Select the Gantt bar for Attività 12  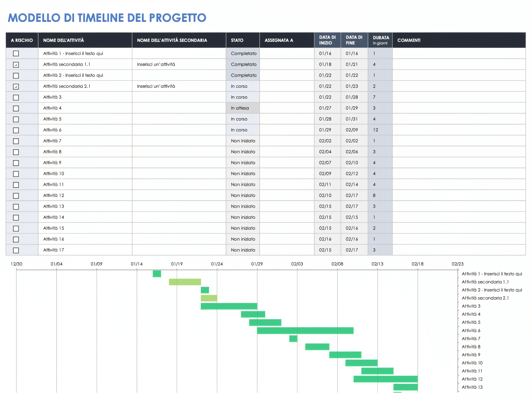(x=386, y=379)
